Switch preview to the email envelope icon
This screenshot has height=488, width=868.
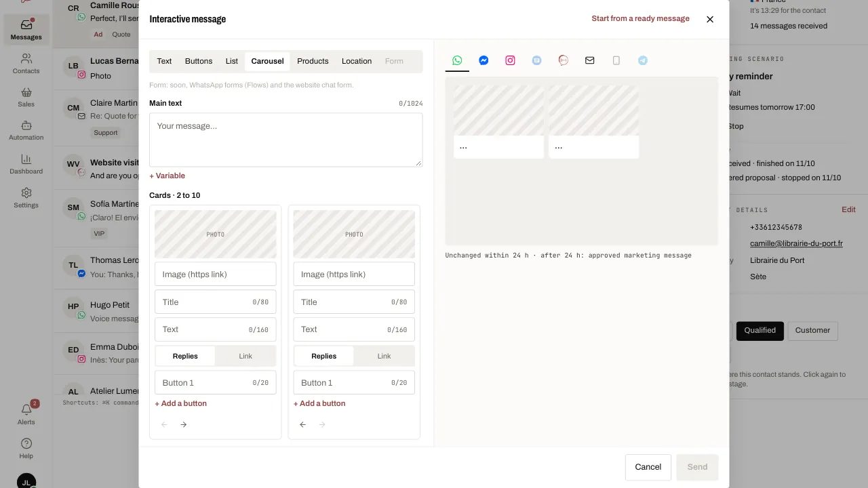pos(589,60)
